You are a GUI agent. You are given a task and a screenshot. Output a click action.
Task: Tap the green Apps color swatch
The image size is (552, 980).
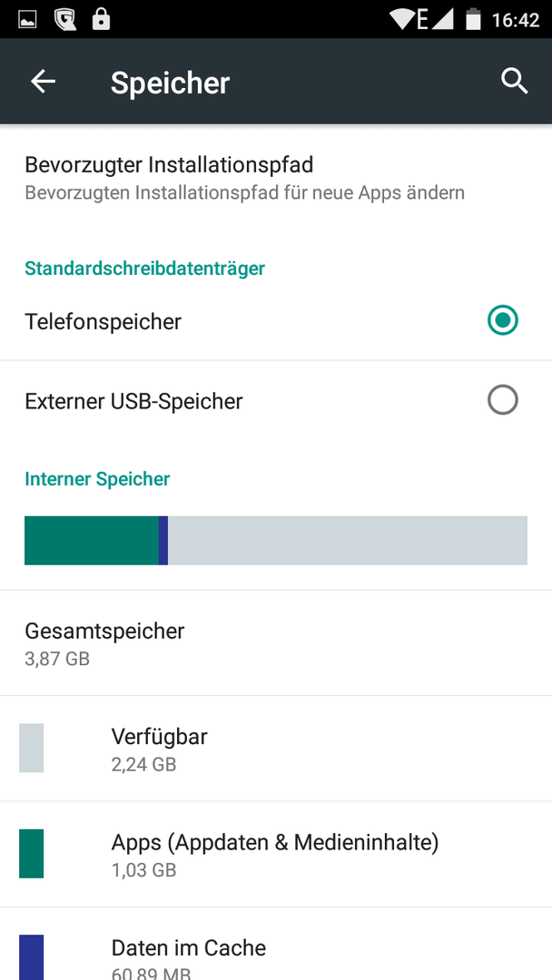point(31,854)
